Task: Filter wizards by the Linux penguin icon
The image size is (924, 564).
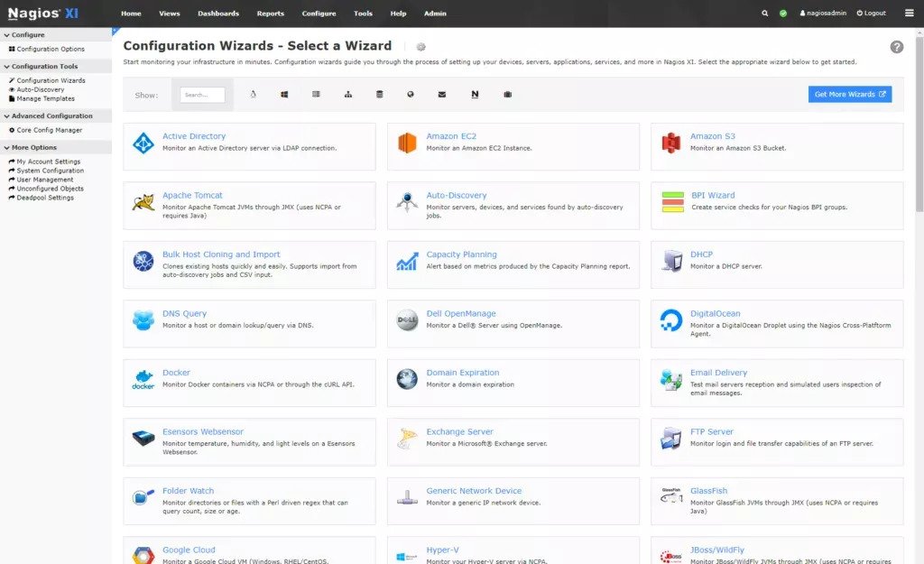Action: [x=254, y=94]
